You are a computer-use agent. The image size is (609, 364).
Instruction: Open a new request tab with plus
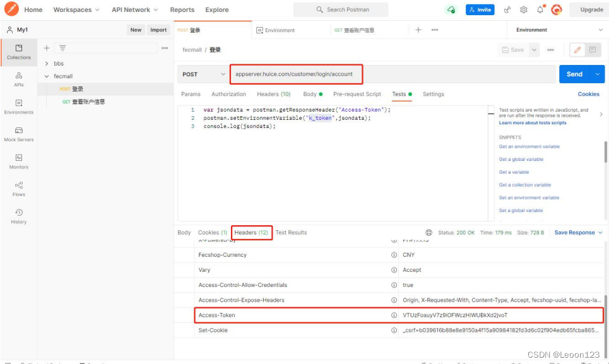click(418, 30)
